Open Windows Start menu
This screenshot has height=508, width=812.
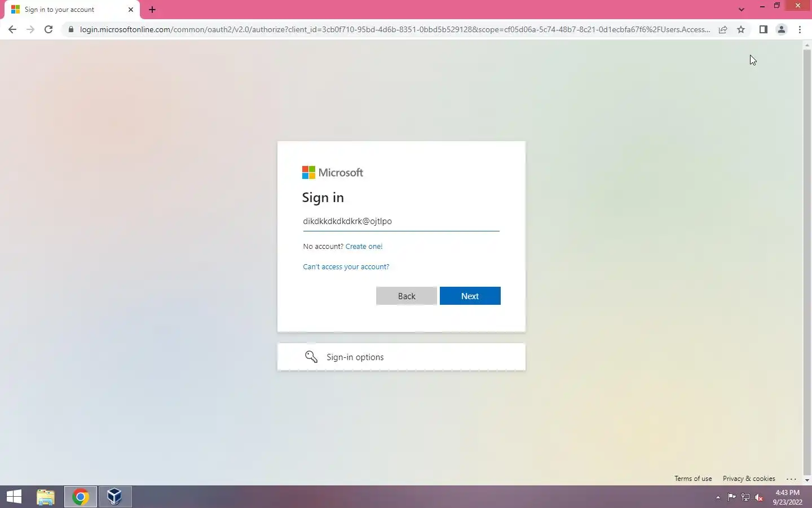click(x=14, y=497)
